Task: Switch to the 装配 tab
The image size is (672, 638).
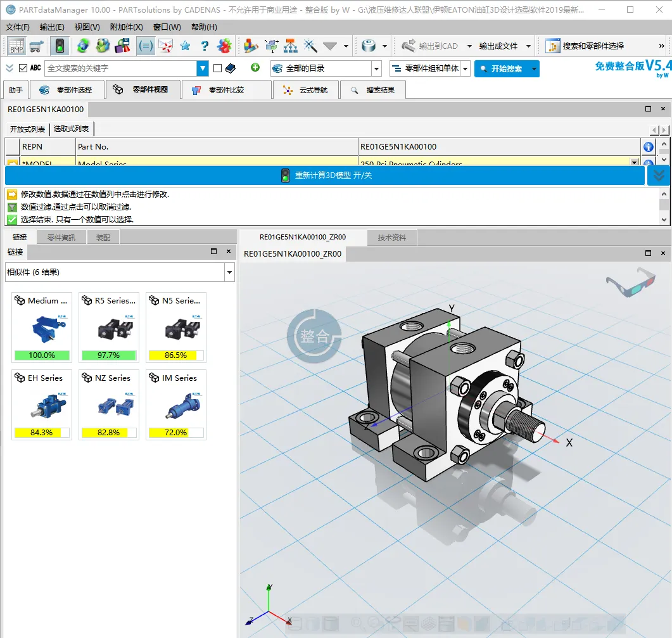Action: (x=103, y=237)
